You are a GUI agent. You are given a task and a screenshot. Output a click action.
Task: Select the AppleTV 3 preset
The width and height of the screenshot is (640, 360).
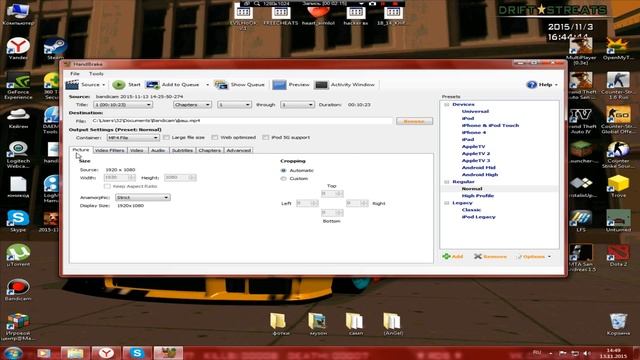476,161
